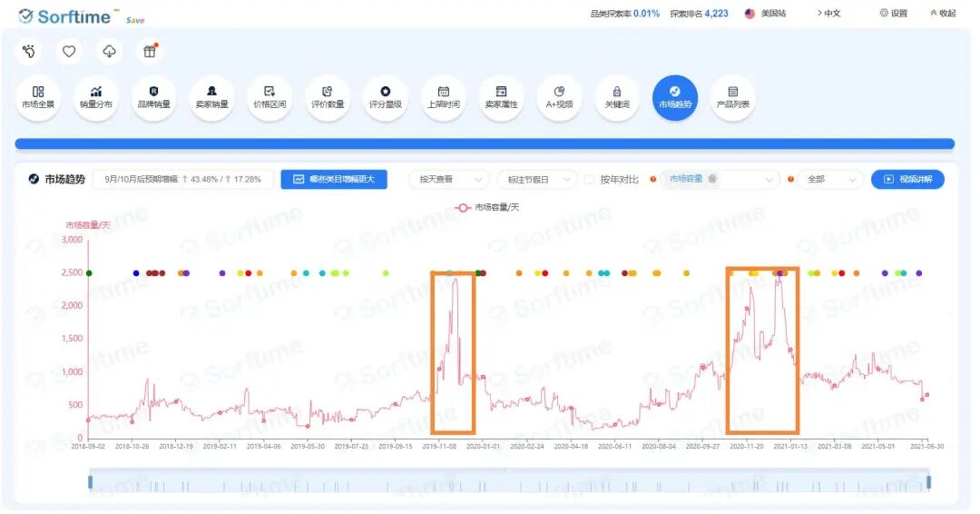
Task: Click the 2021-01-13 date axis label
Action: pyautogui.click(x=790, y=447)
